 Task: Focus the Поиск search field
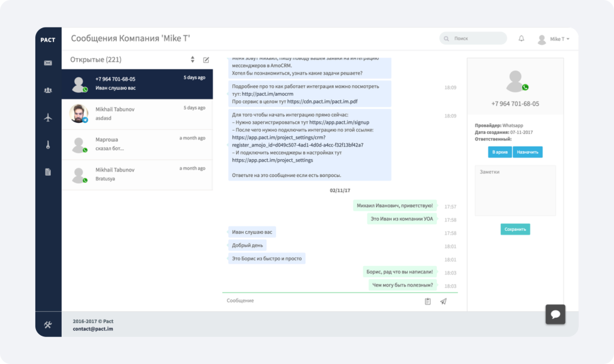[x=473, y=38]
